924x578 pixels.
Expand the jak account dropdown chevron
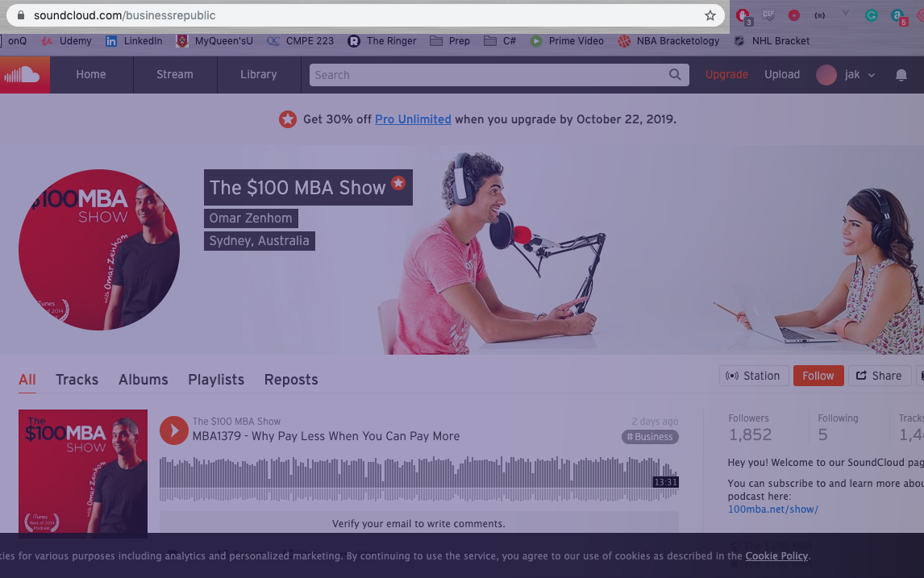click(x=872, y=76)
